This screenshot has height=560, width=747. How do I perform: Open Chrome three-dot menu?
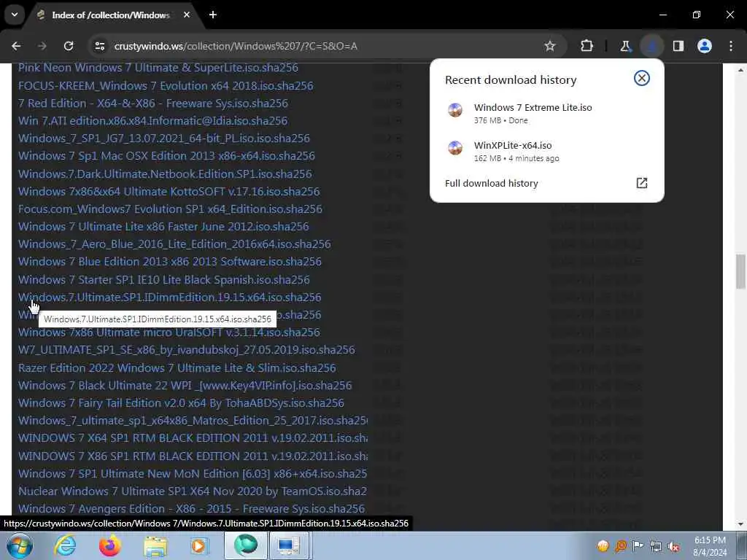tap(731, 46)
